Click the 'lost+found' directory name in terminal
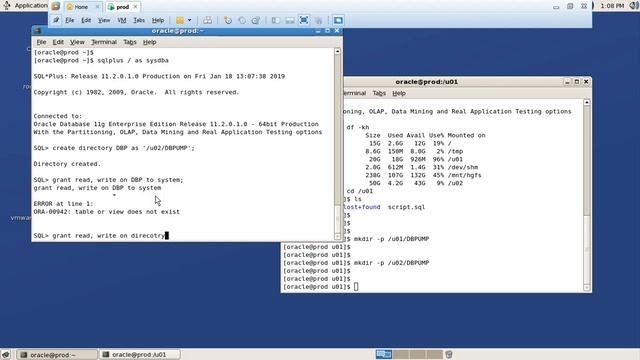 point(362,207)
